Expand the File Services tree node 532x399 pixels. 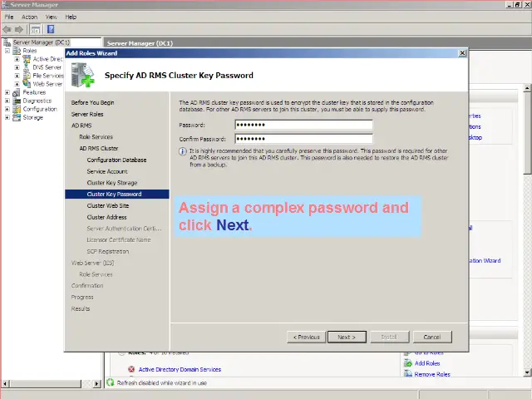[17, 76]
